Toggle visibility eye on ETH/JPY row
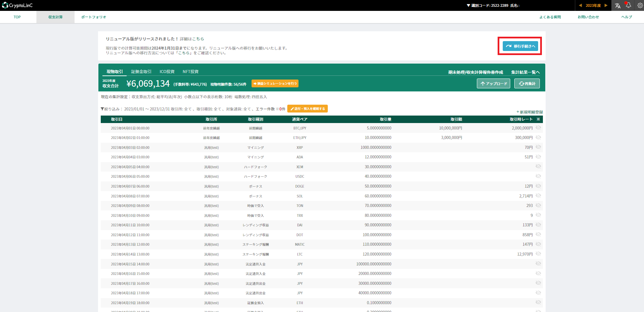 click(x=538, y=137)
